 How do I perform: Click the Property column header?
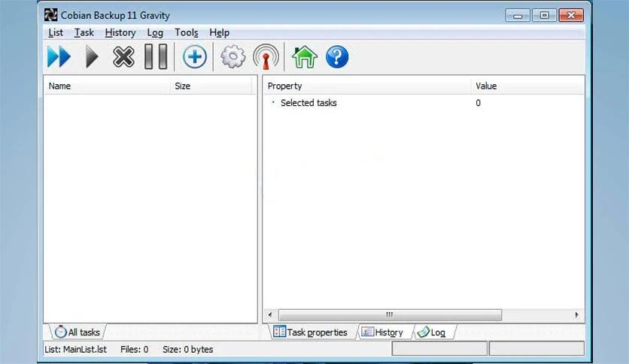[367, 86]
